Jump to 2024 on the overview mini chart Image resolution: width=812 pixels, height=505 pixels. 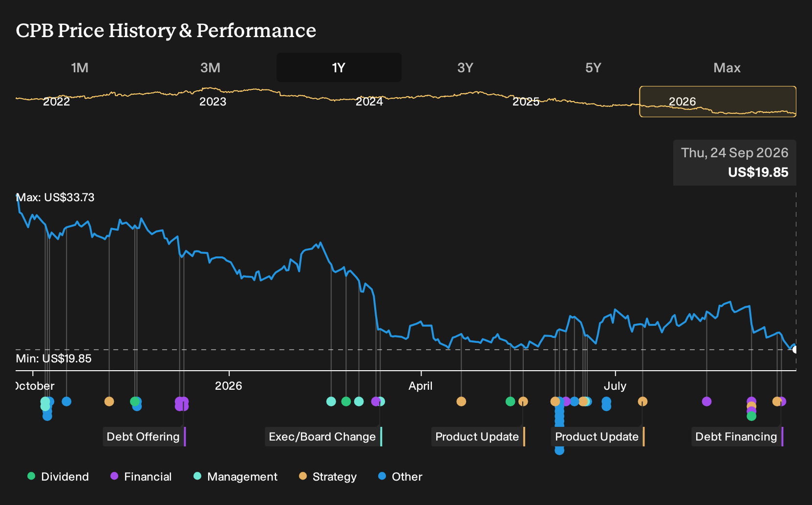pyautogui.click(x=369, y=102)
